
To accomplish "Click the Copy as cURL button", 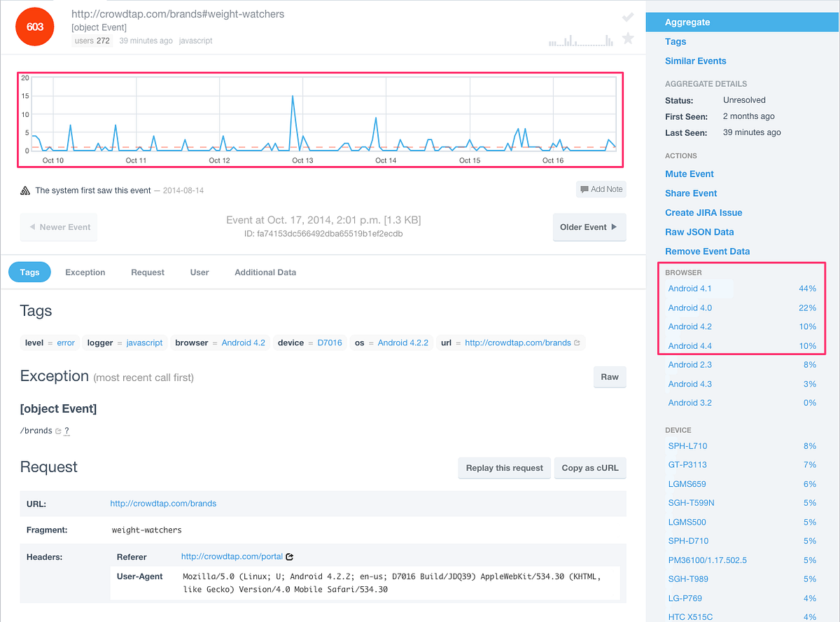I will (x=590, y=468).
